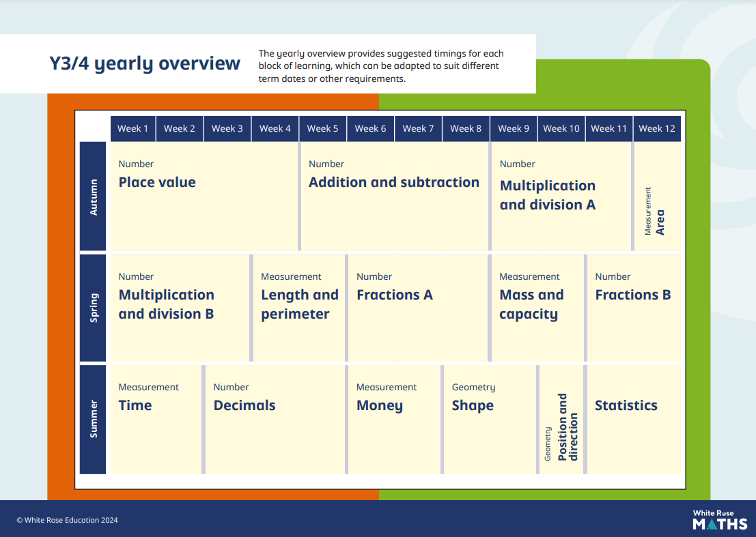The height and width of the screenshot is (537, 756).
Task: Select the Spring term row label
Action: [x=94, y=308]
